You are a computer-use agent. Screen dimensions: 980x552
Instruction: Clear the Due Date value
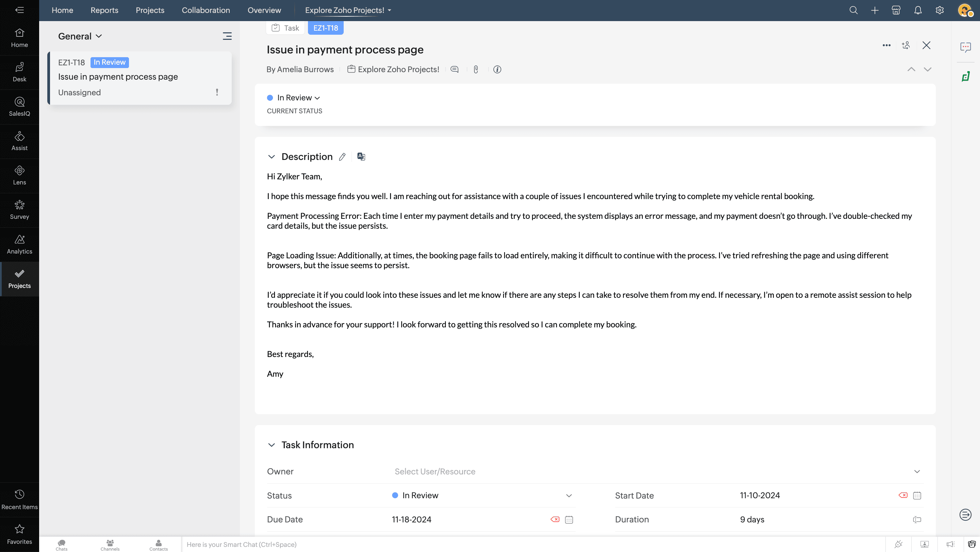click(555, 519)
